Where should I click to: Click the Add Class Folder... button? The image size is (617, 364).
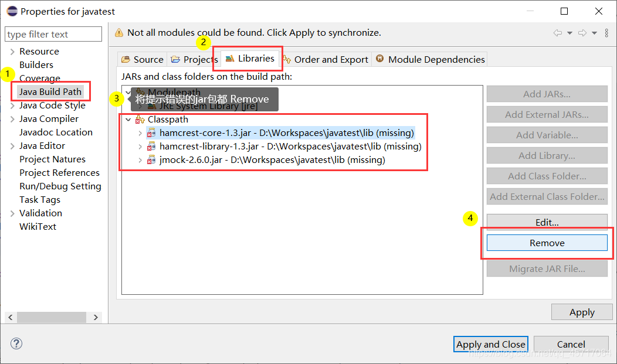coord(547,176)
